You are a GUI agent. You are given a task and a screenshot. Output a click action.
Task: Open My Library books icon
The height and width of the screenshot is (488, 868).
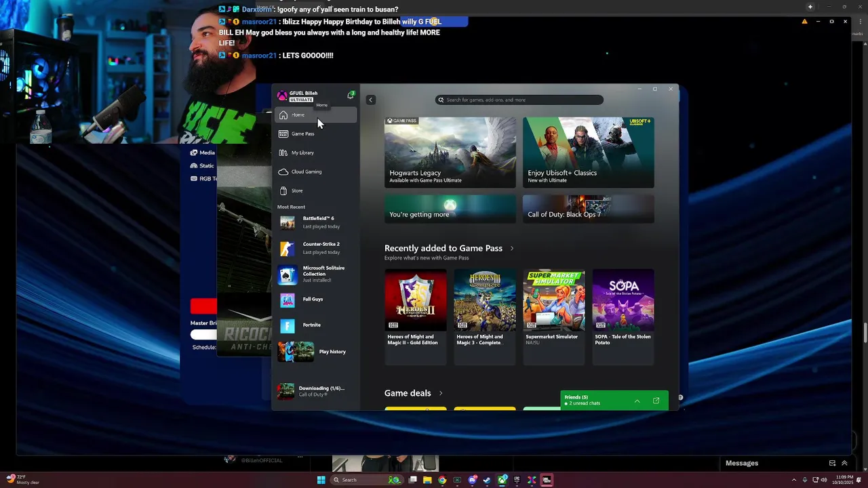(283, 153)
